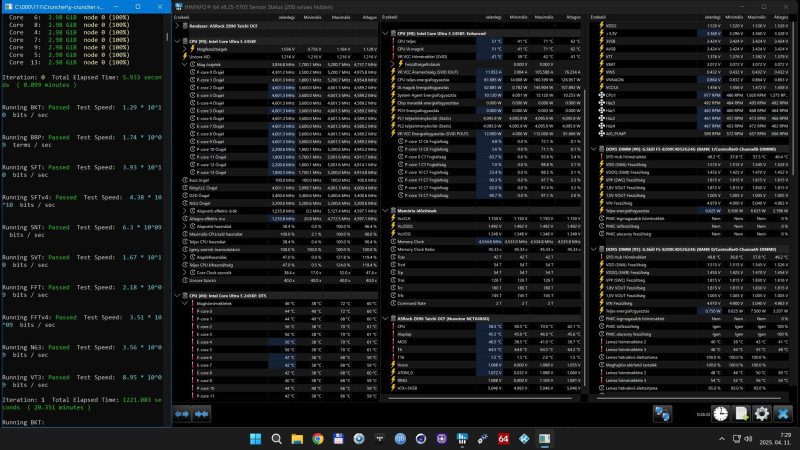Expand the Rendszer: ASRock Z890 Taichi OCF node
This screenshot has width=800, height=450.
(x=177, y=26)
